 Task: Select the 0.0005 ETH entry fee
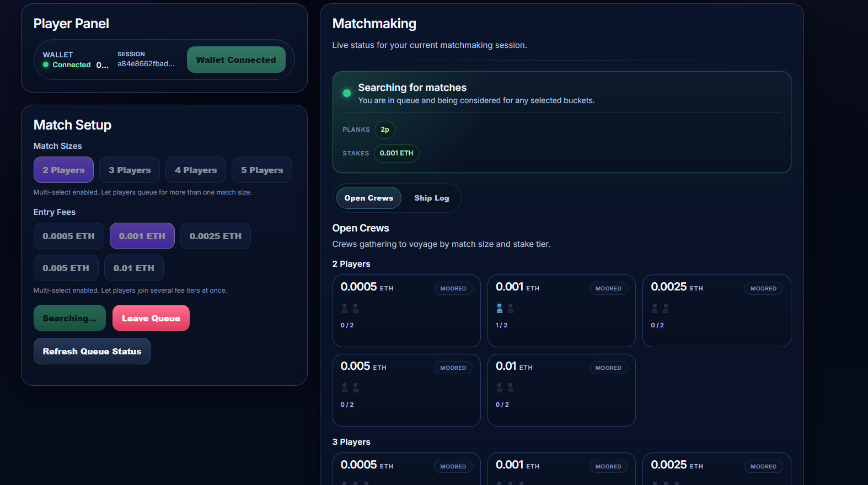tap(69, 236)
